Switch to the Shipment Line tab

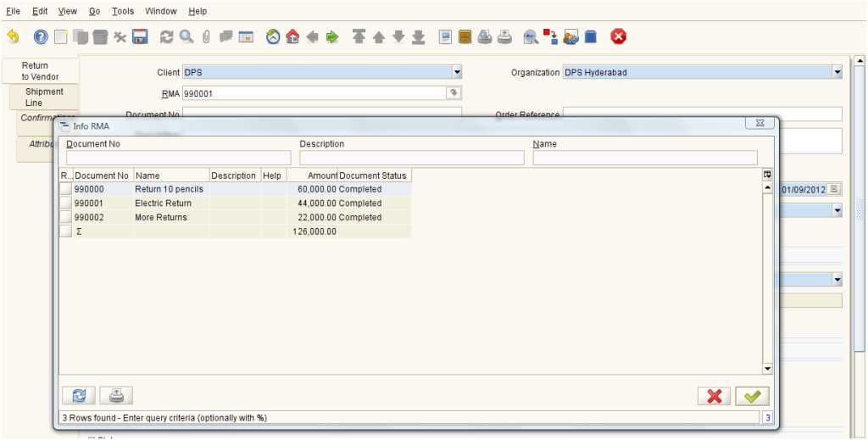[44, 97]
